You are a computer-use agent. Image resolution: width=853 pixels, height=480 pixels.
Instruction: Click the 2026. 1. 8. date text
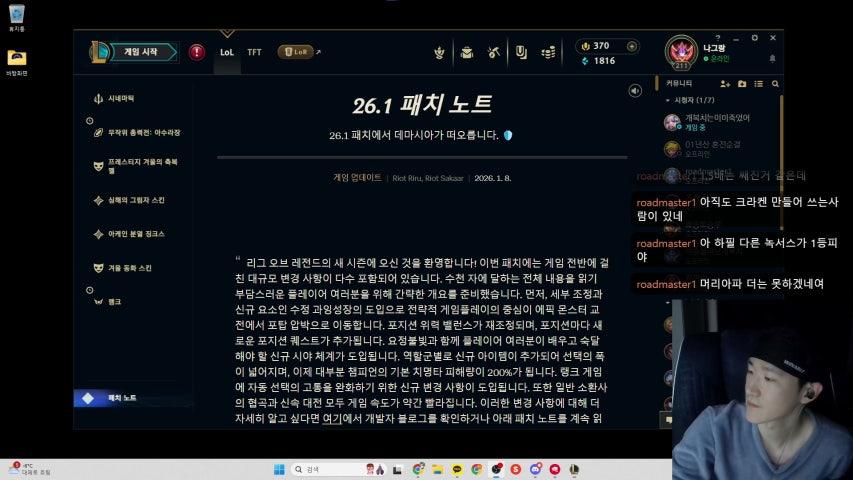(x=493, y=178)
